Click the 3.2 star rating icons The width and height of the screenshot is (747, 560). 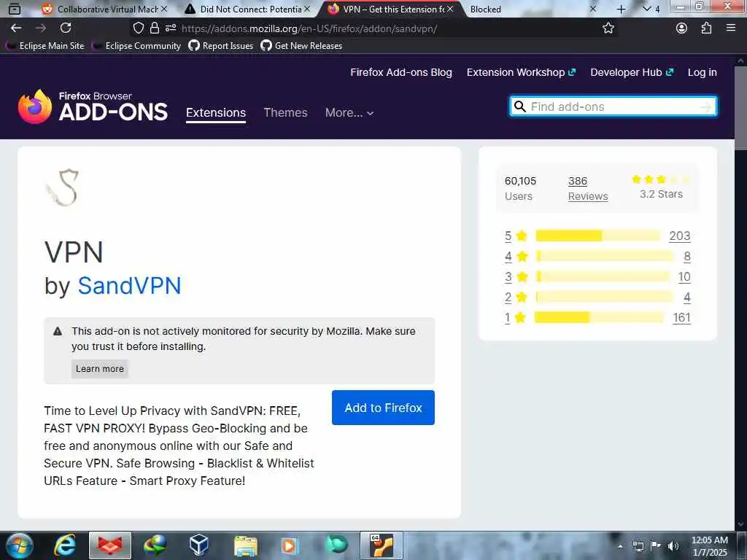pos(660,179)
